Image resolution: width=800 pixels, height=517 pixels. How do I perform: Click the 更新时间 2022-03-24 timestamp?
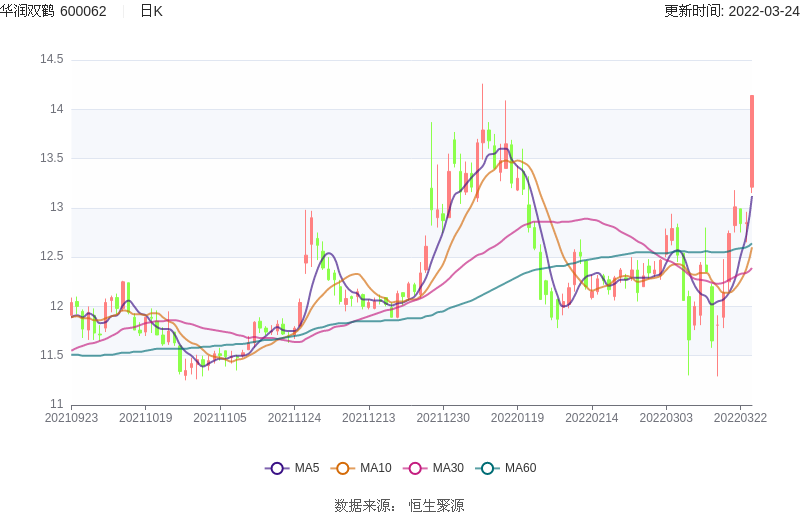731,11
